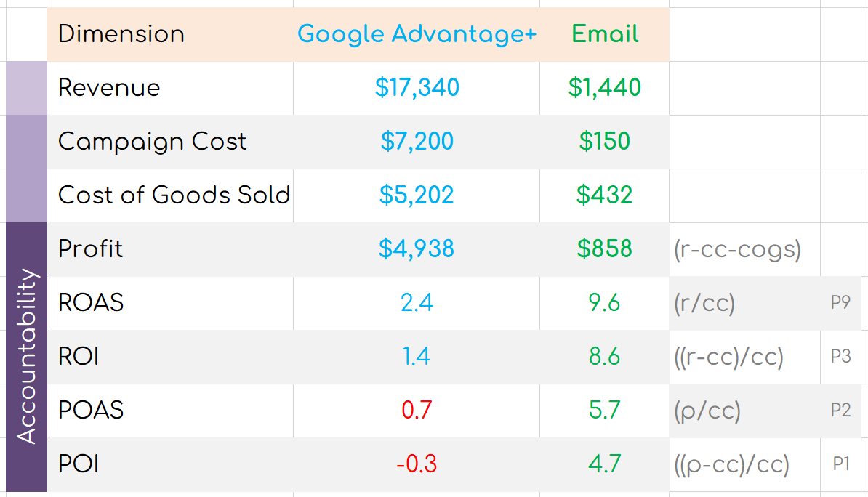The width and height of the screenshot is (868, 497).
Task: Select Email ROAS value 9.6
Action: click(605, 303)
